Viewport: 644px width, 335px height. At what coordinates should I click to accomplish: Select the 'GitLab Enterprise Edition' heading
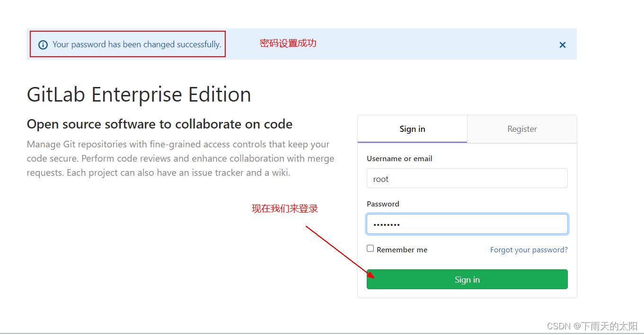[139, 94]
